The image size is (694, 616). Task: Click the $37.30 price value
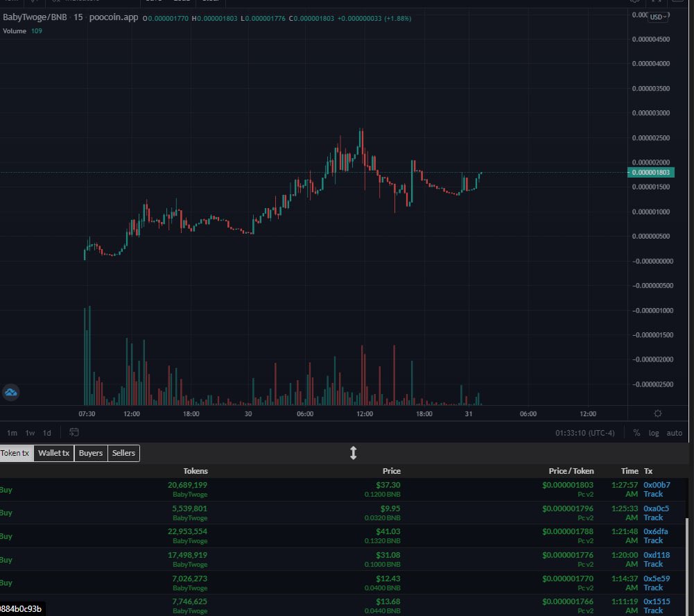(x=388, y=485)
